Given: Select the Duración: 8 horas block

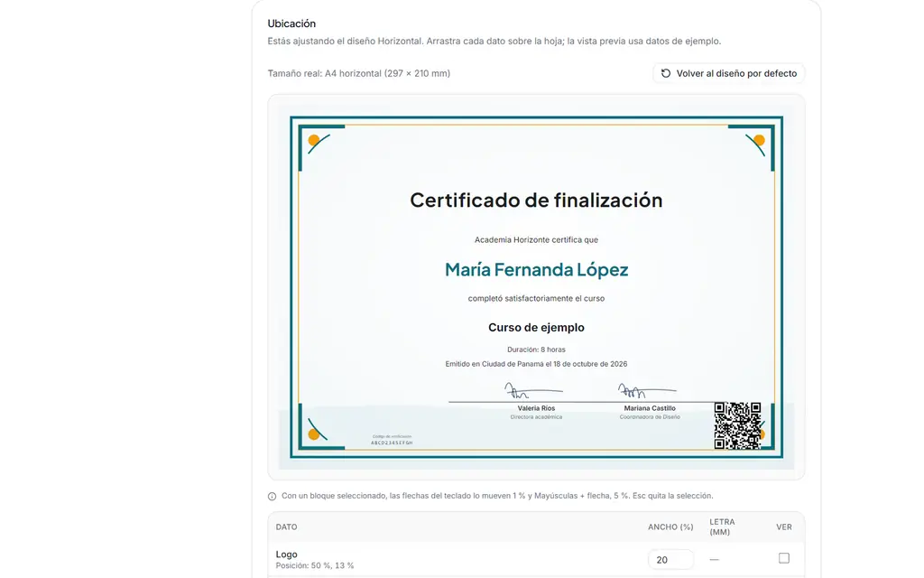Looking at the screenshot, I should pos(536,350).
